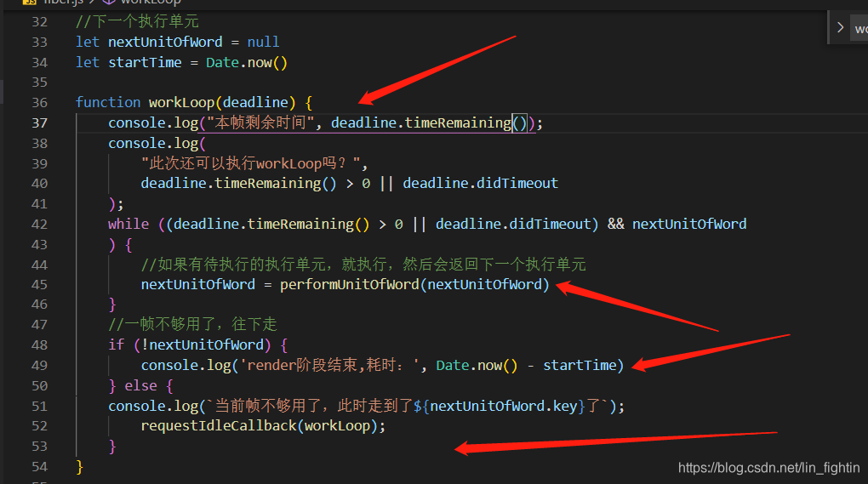
Task: Click the string "本帧剩余时间" on line 37
Action: tap(260, 122)
